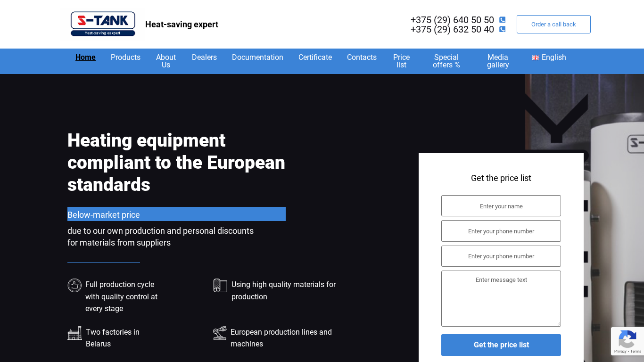644x362 pixels.
Task: Open Price list from the navigation bar
Action: tap(401, 61)
